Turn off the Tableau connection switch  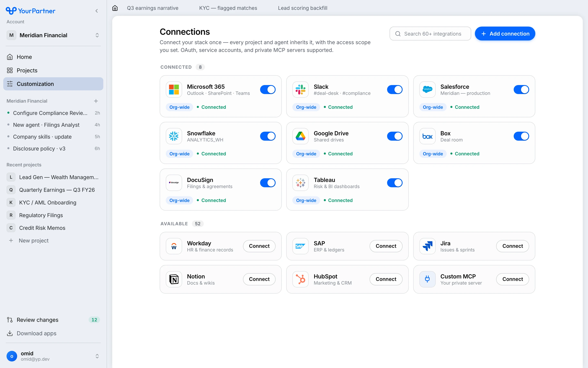395,183
